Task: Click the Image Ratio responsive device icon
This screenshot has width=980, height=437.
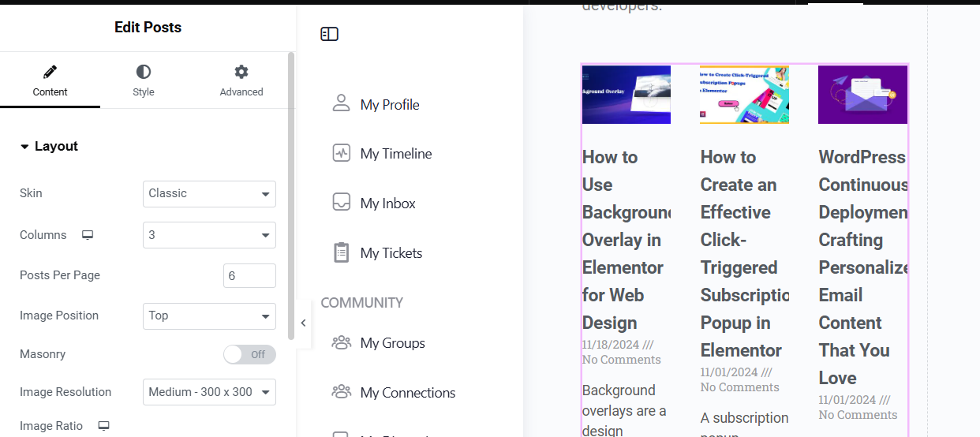Action: (103, 426)
